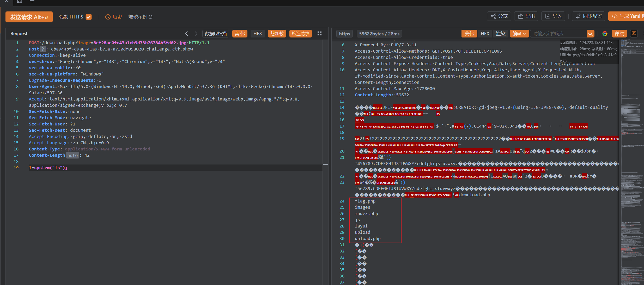Switch response view to HEX
The image size is (644, 285).
(485, 34)
